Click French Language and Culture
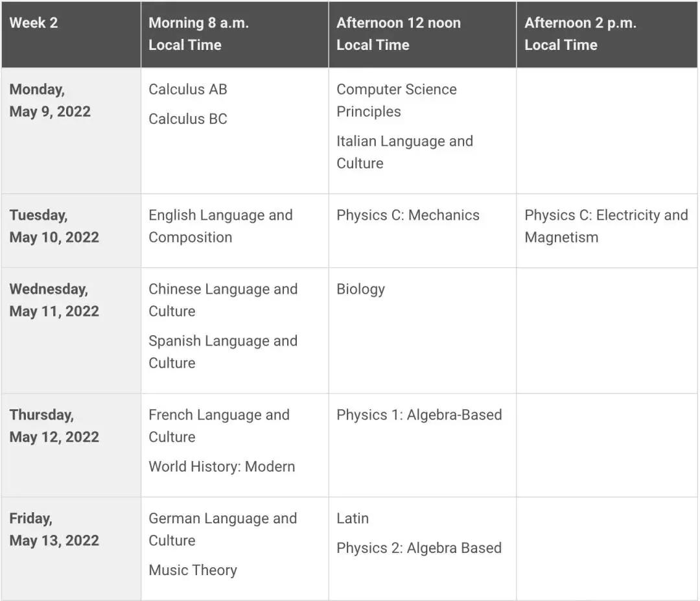 218,426
